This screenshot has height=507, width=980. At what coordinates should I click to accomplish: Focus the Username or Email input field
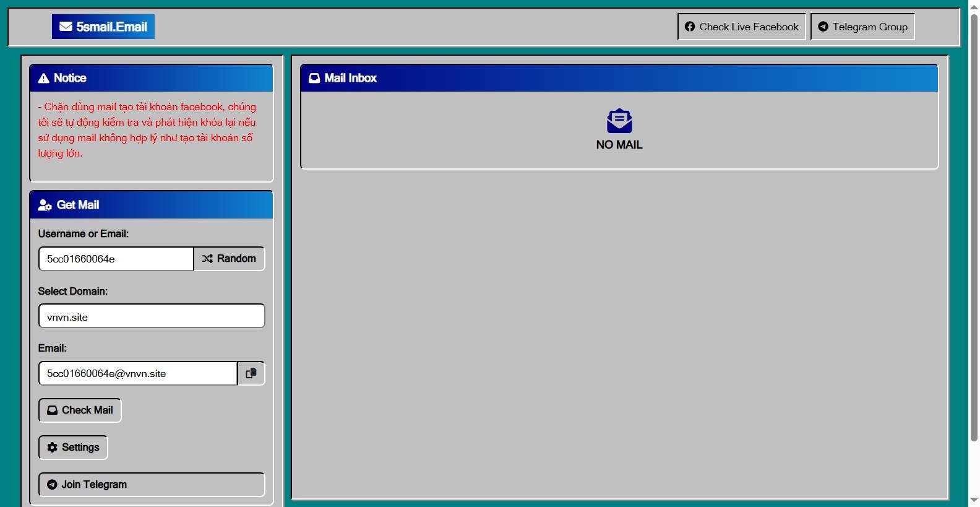point(116,259)
